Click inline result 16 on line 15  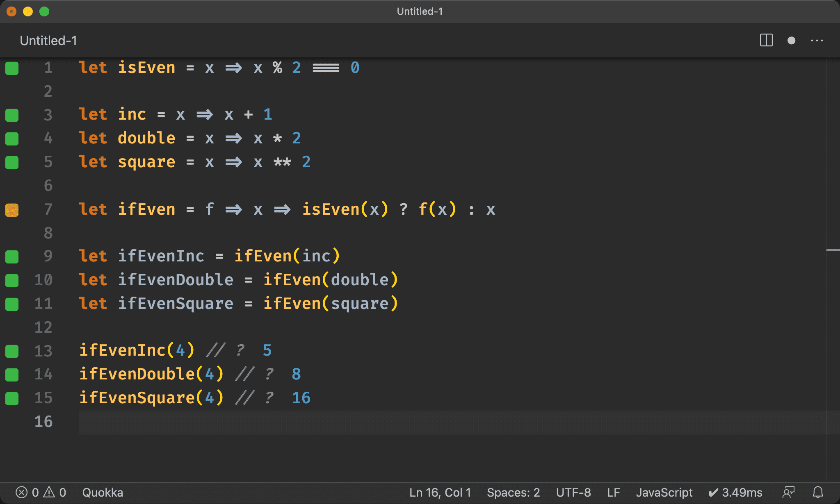[301, 398]
